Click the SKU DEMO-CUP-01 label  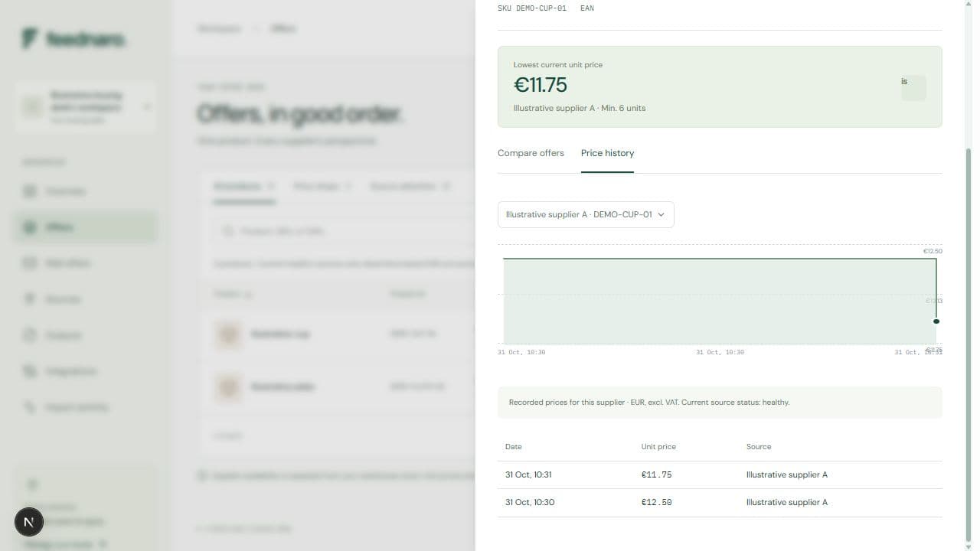(x=532, y=8)
